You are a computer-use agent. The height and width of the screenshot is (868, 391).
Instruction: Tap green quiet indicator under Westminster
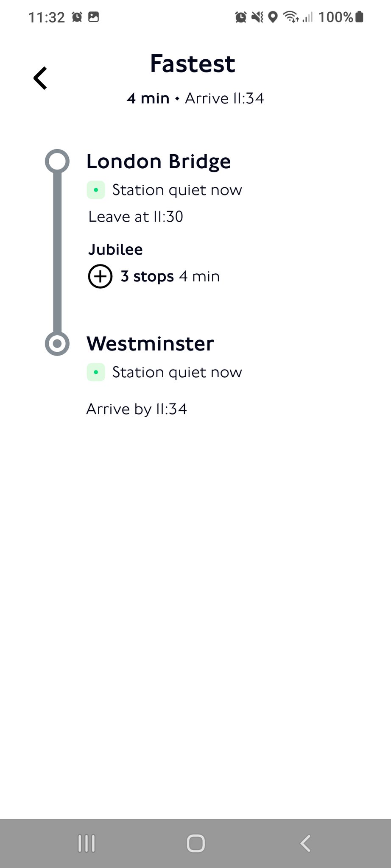click(x=96, y=372)
